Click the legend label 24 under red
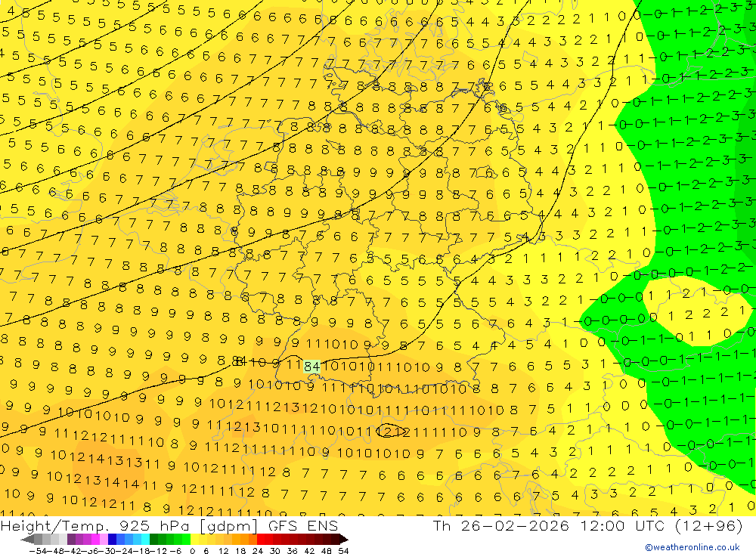This screenshot has width=756, height=554. point(258,551)
